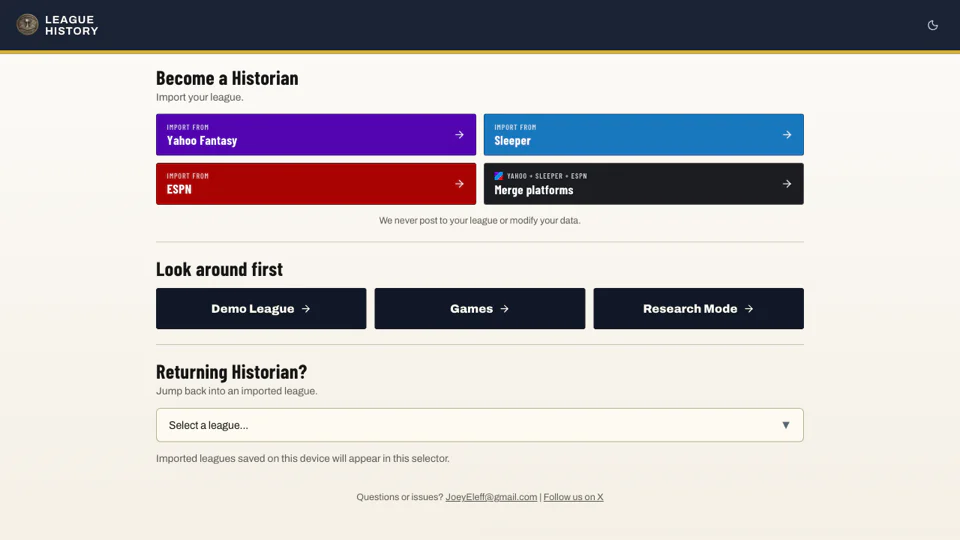Email JoeyEleff@gmail.com via the link
The image size is (960, 540).
[x=491, y=497]
